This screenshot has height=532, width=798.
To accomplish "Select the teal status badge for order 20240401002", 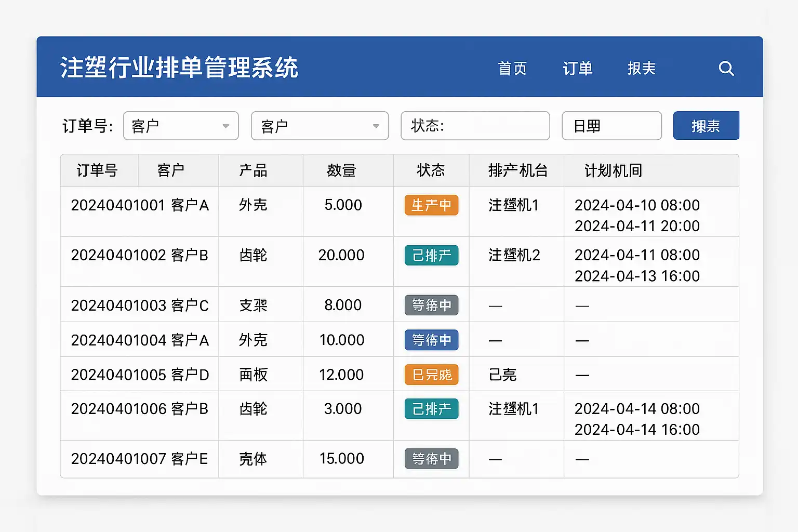I will pos(431,255).
